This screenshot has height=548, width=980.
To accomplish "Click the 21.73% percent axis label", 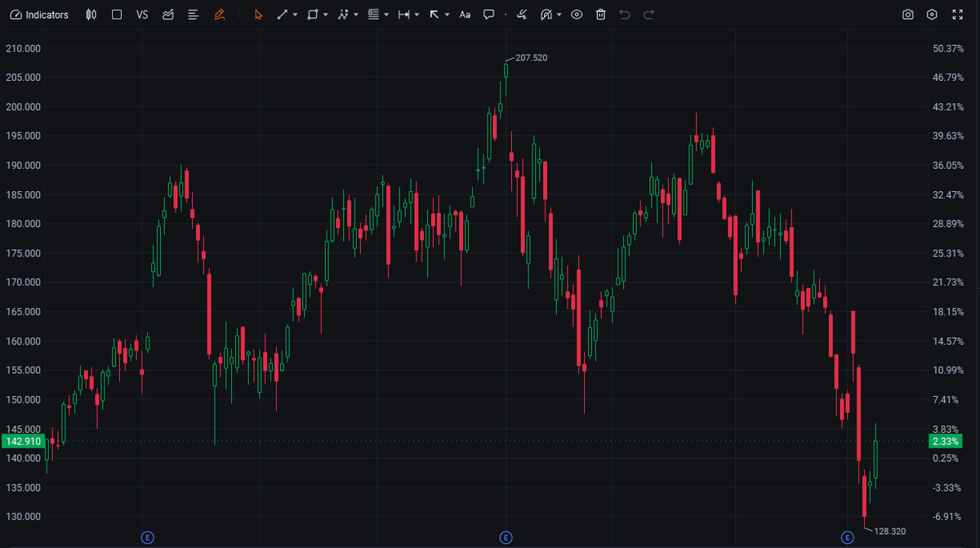I will click(x=949, y=283).
